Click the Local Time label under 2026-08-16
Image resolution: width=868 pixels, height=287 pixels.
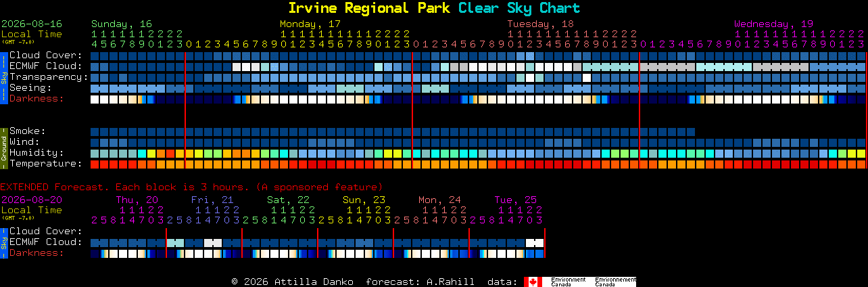click(x=32, y=34)
